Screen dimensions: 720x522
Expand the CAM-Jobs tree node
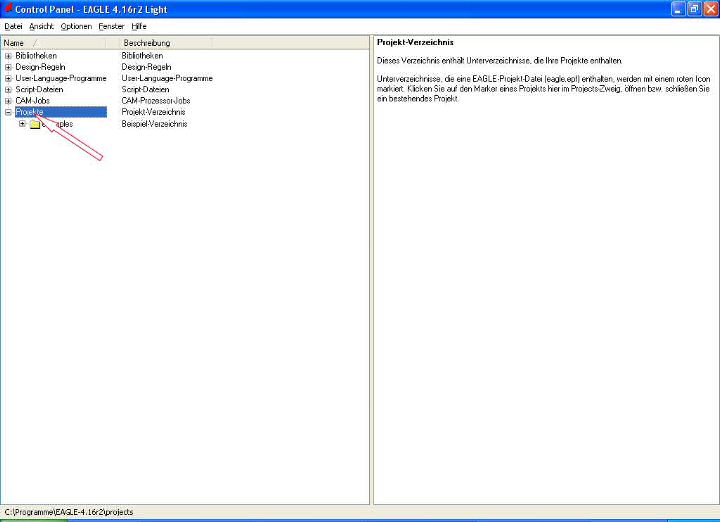8,101
